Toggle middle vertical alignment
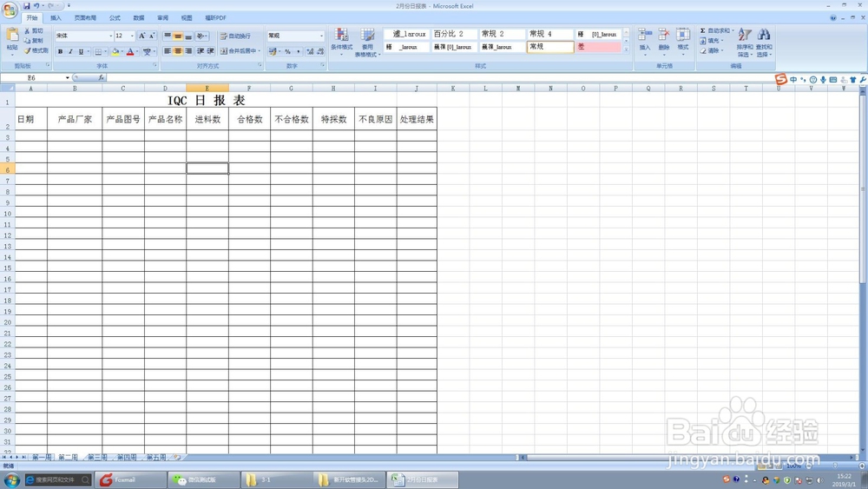 (178, 36)
